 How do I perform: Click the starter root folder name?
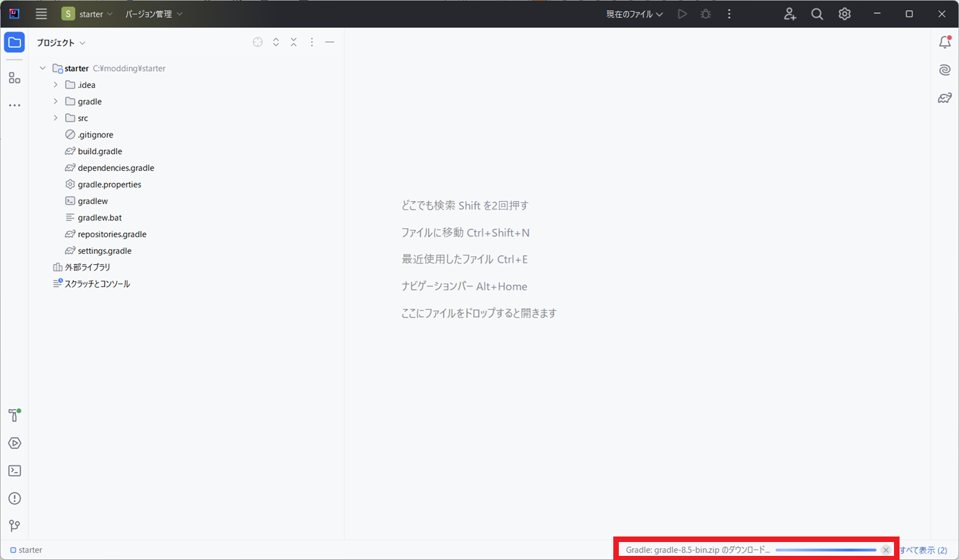coord(76,68)
